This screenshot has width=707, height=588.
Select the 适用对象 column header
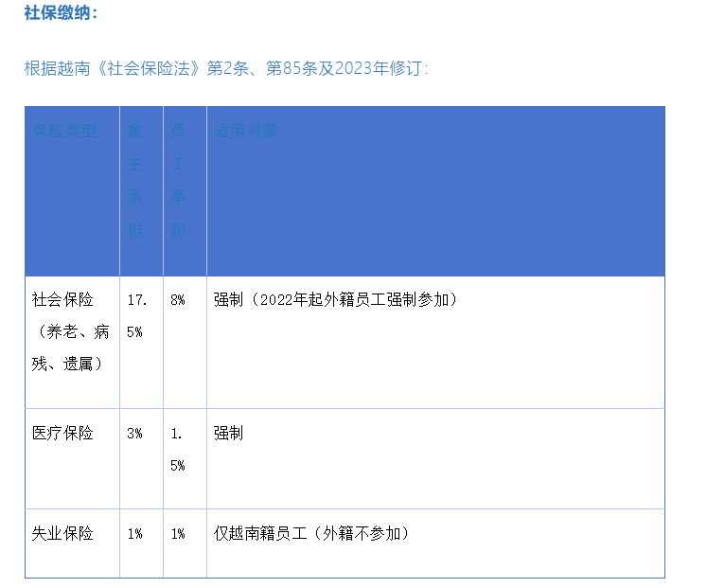pyautogui.click(x=246, y=131)
